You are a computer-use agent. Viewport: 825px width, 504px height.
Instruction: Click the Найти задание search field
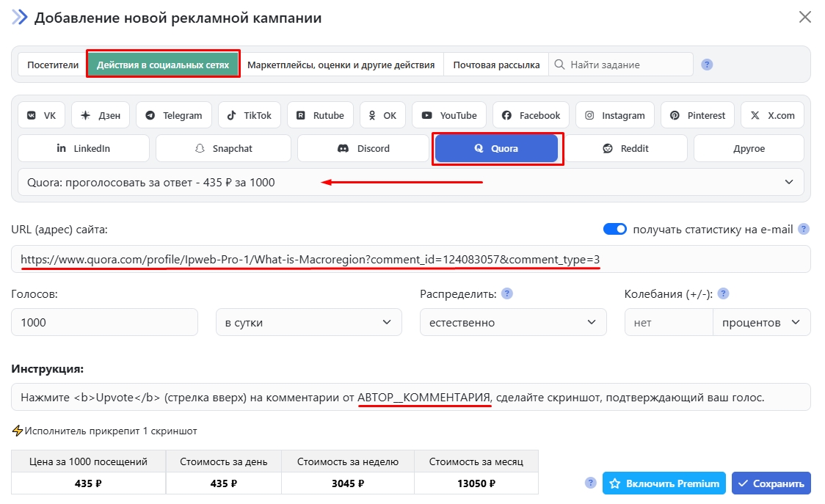[x=628, y=65]
